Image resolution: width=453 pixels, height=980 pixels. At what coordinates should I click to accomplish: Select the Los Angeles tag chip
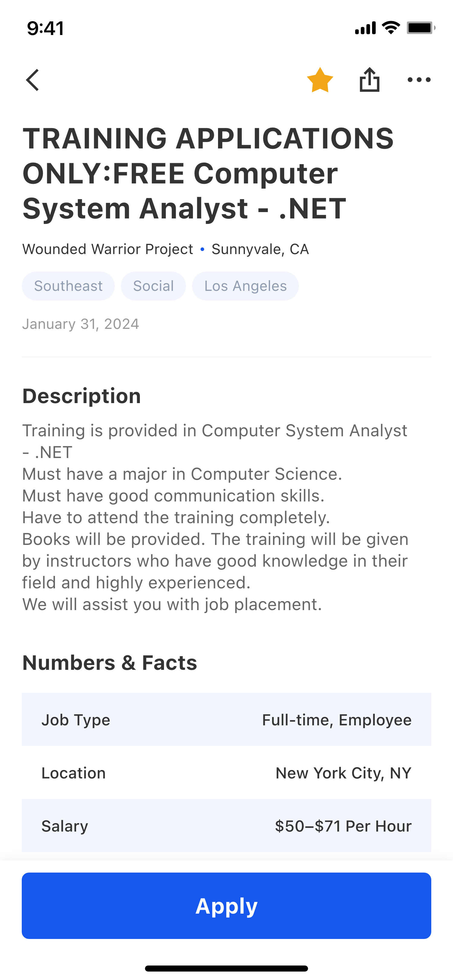click(245, 286)
